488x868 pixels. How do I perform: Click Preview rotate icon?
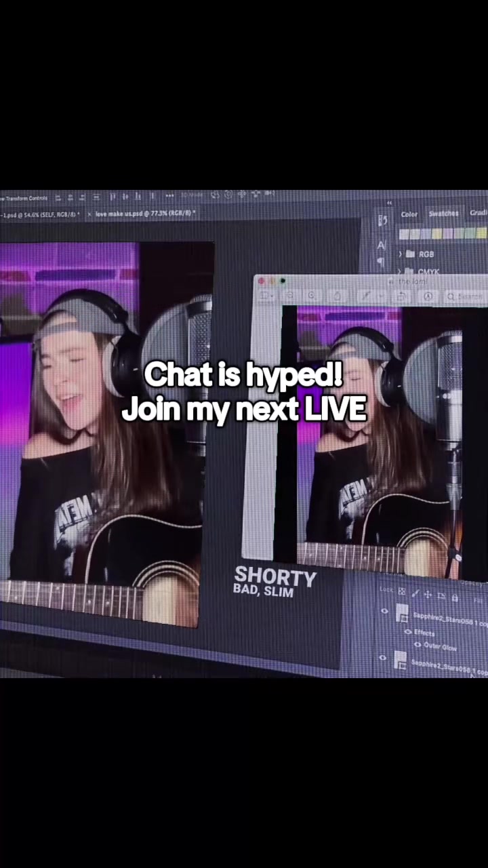[x=401, y=296]
